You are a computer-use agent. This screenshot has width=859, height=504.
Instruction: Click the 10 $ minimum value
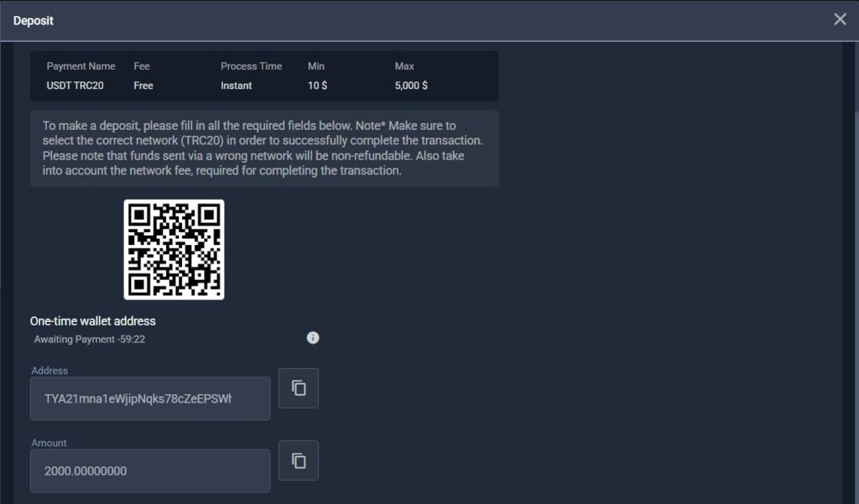(x=318, y=86)
